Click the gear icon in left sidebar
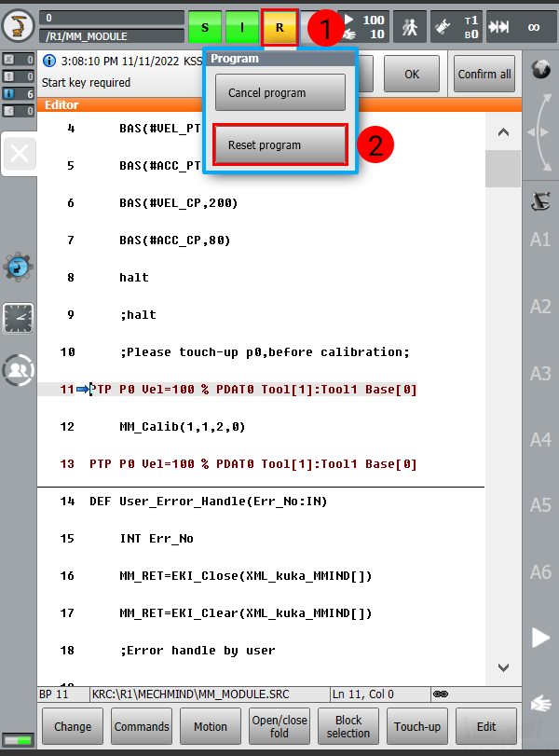This screenshot has height=756, width=559. tap(18, 268)
